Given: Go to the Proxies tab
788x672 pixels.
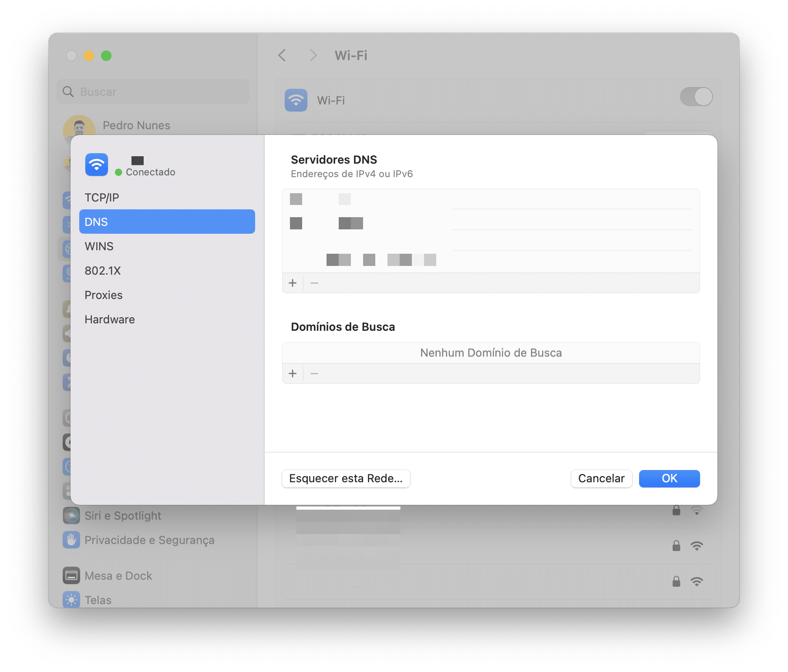Looking at the screenshot, I should click(167, 295).
